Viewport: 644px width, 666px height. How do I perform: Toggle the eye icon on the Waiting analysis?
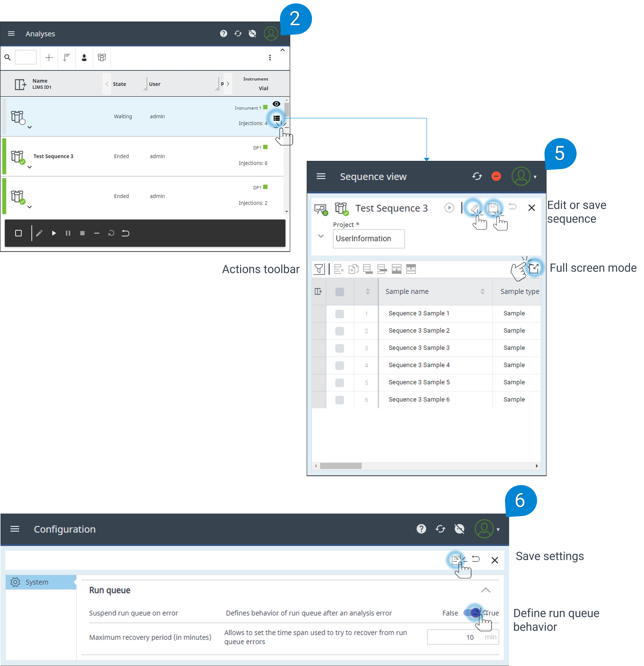(276, 104)
